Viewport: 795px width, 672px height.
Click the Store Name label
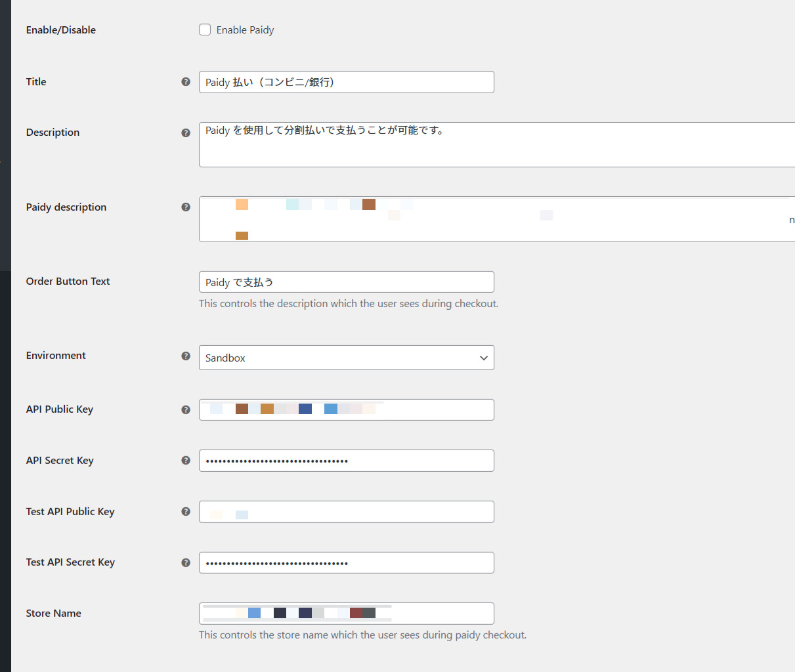(54, 614)
